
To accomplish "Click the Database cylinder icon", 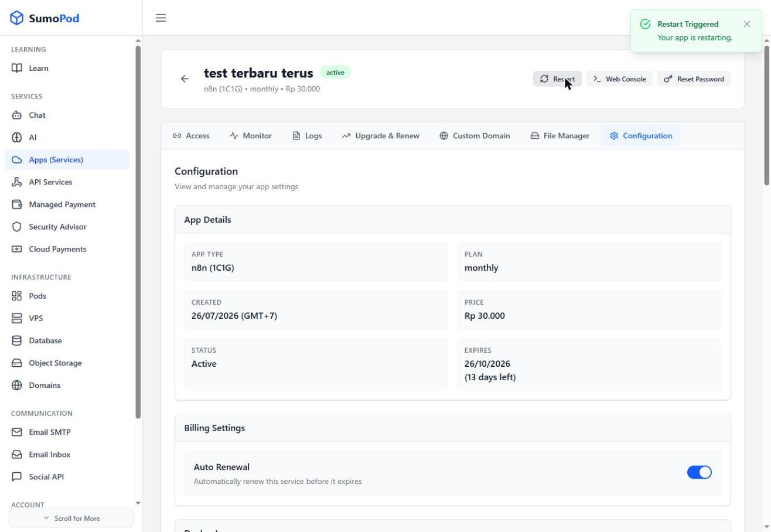I will pos(17,340).
